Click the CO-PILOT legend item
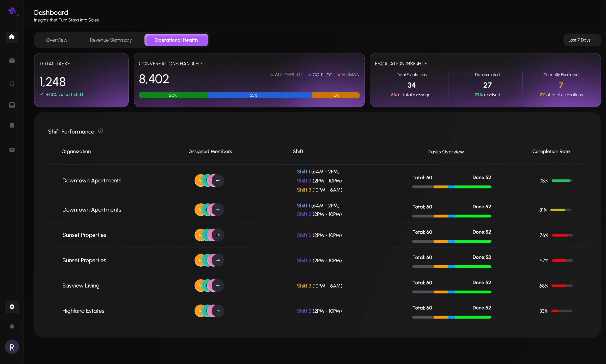Screen dimensions: 606x364 (320, 75)
